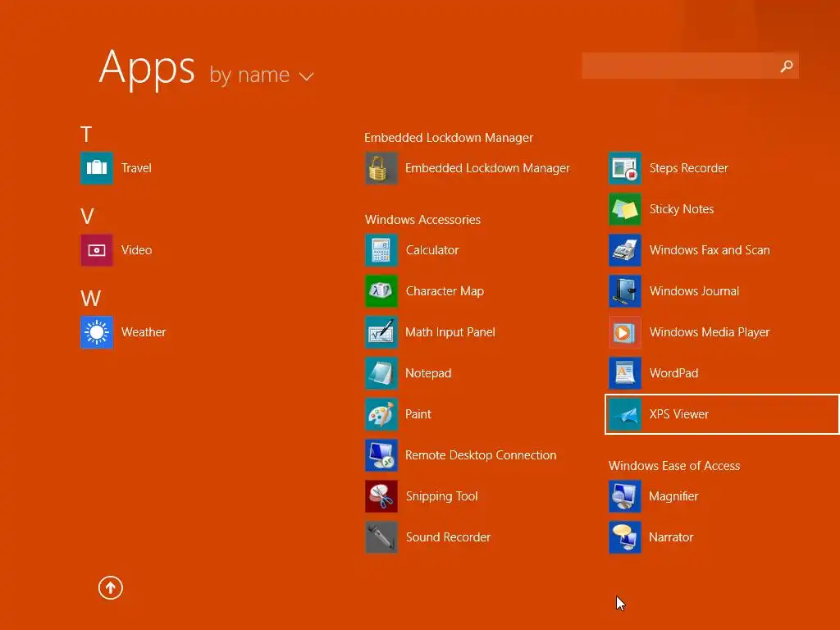Launch the Steps Recorder icon

(x=624, y=167)
